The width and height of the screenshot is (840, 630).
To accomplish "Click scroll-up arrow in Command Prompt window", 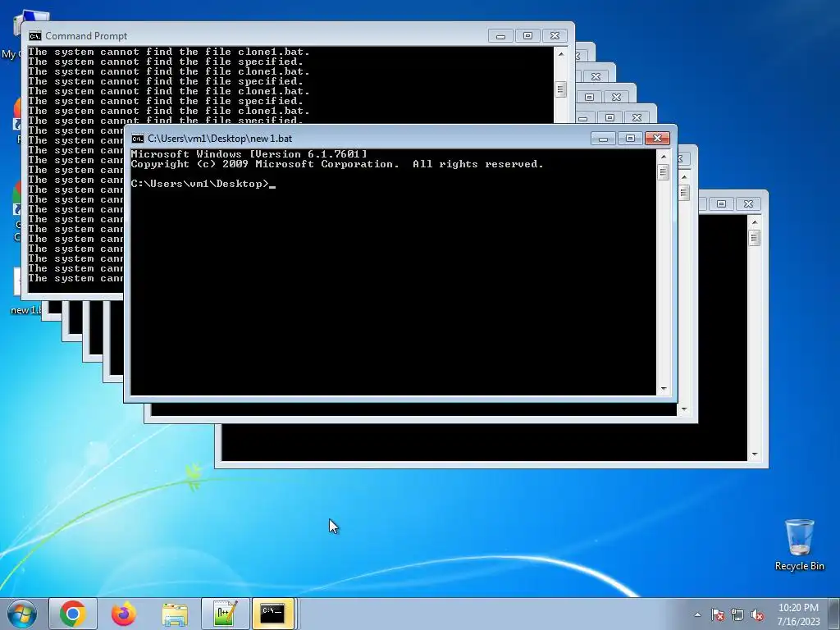I will click(561, 53).
